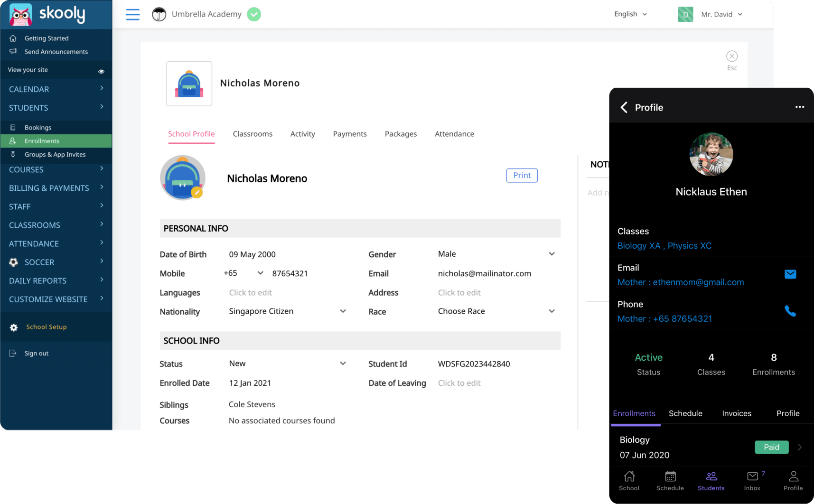Tap the blue phone call icon
Image resolution: width=814 pixels, height=504 pixels.
[x=790, y=311]
